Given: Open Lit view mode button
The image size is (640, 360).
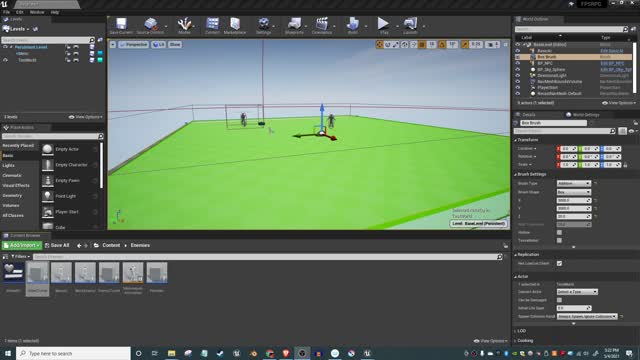Looking at the screenshot, I should (x=158, y=44).
